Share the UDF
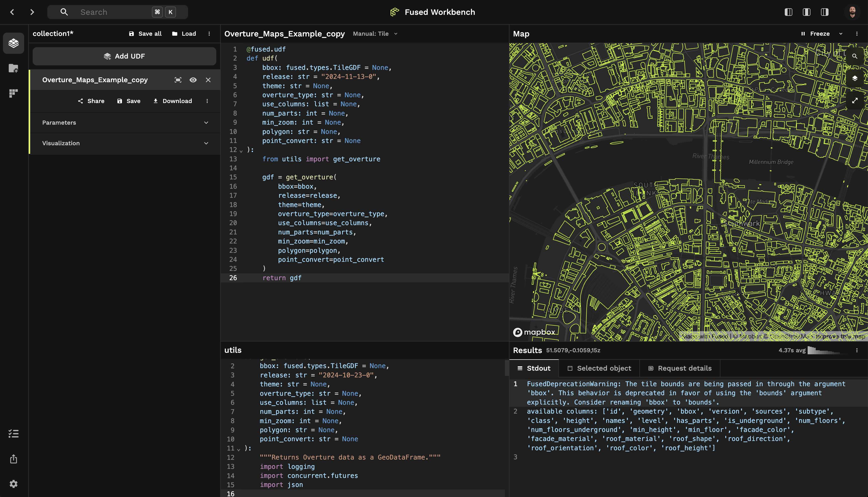Screen dimensions: 868x497 point(91,101)
